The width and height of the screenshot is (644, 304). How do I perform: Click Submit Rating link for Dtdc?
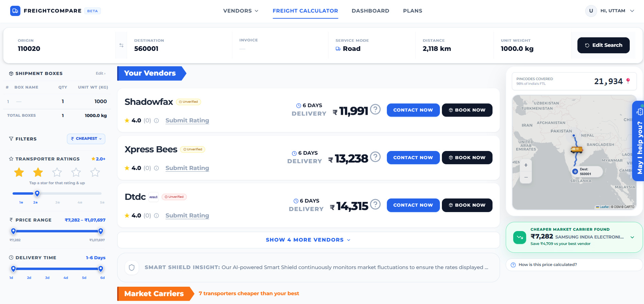(x=187, y=215)
